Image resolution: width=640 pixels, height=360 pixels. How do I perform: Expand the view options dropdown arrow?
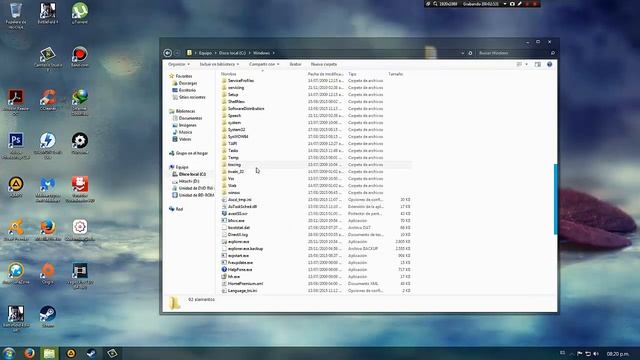pyautogui.click(x=527, y=64)
